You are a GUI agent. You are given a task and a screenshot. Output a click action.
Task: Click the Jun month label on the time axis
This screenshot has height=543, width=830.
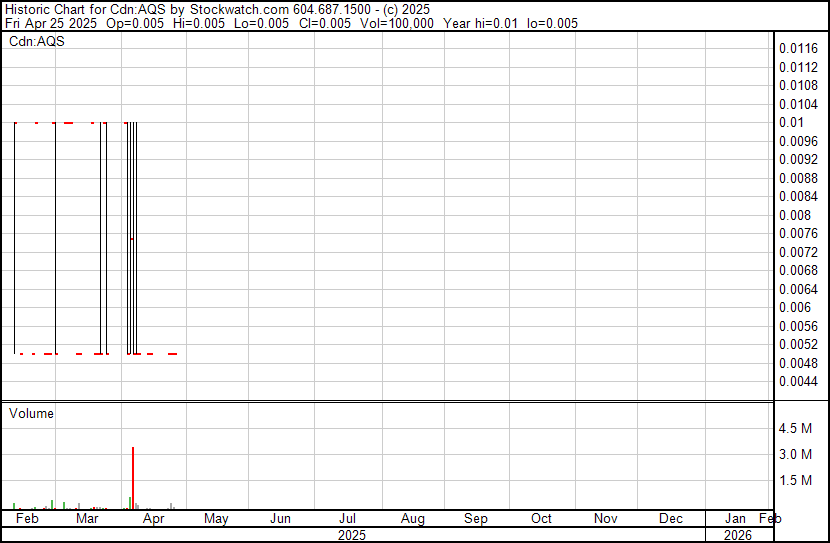[x=281, y=518]
